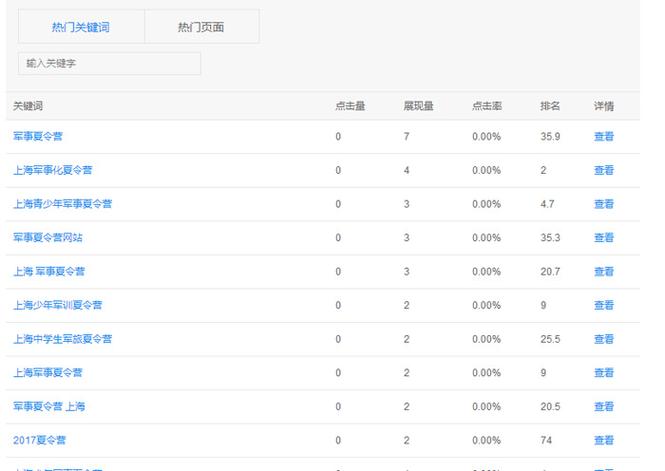Screen dimensions: 665x471
Task: Click the 上海军事化夏令营 keyword link
Action: coord(52,170)
